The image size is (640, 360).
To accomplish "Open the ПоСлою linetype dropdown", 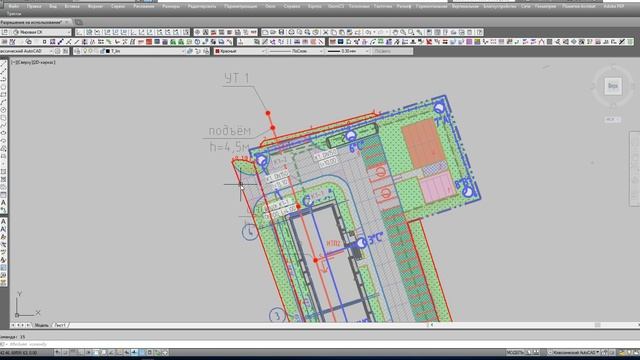I will coord(296,51).
